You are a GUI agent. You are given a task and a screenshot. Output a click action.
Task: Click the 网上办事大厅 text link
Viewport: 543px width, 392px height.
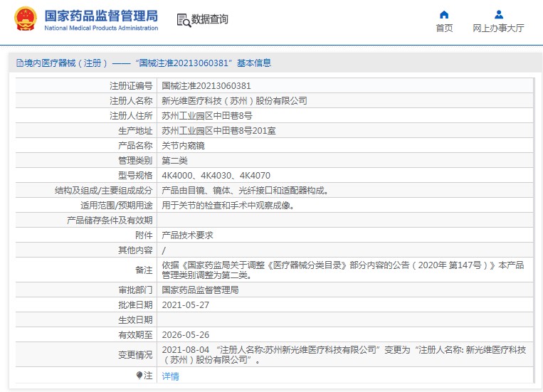[x=498, y=28]
